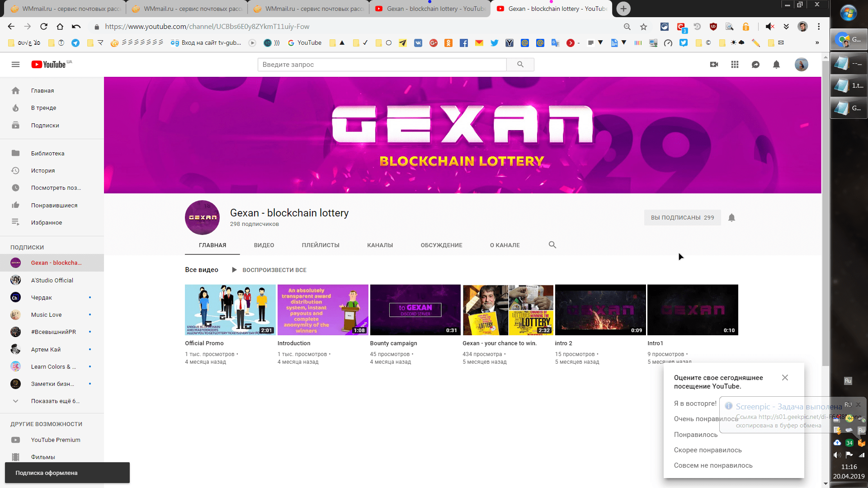Toggle channel notification bell beside subscribed button
The image size is (868, 488).
(x=731, y=218)
